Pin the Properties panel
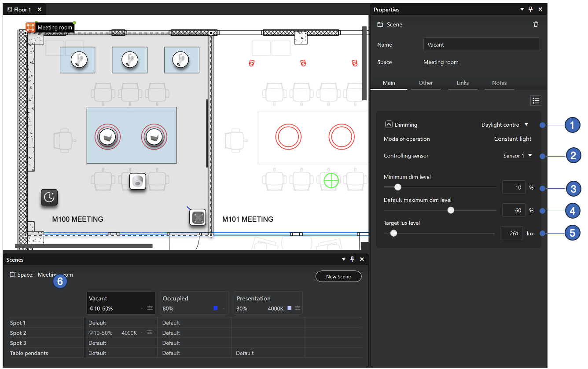 (531, 9)
